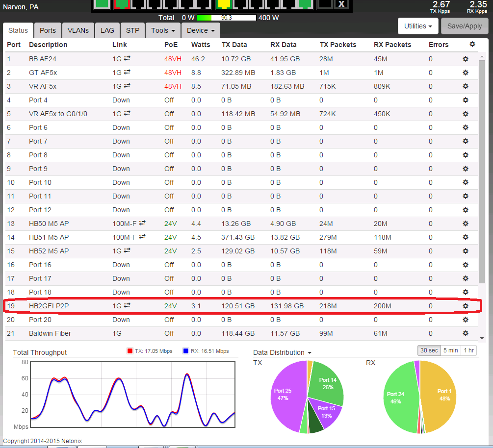This screenshot has width=493, height=448.
Task: Click the yellow port icon in the switch diagram
Action: pyautogui.click(x=224, y=3)
